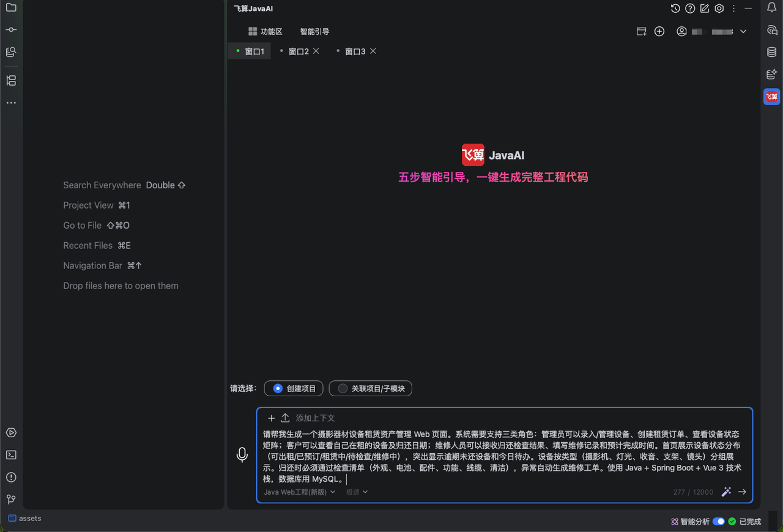This screenshot has height=532, width=783.
Task: Click the new window with plus icon
Action: click(x=642, y=31)
